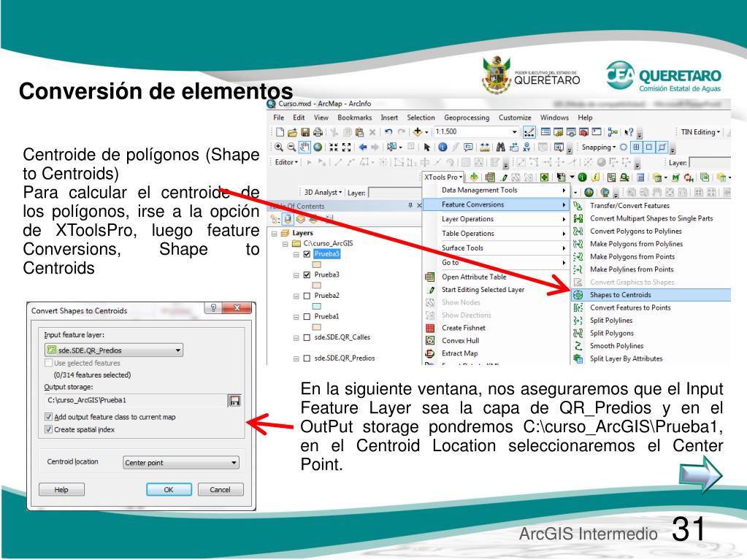Select the Pan hand tool
Screen dimensions: 747x560
pyautogui.click(x=304, y=147)
